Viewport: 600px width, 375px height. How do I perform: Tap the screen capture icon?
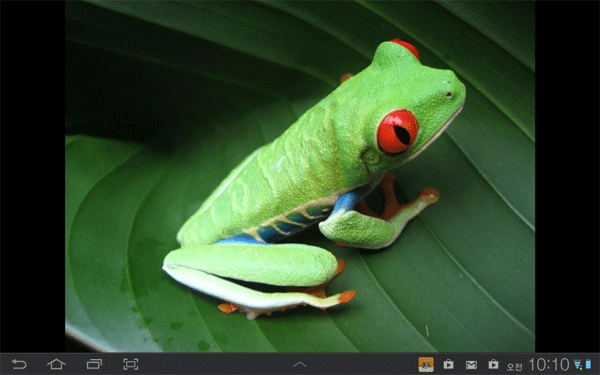pos(130,364)
